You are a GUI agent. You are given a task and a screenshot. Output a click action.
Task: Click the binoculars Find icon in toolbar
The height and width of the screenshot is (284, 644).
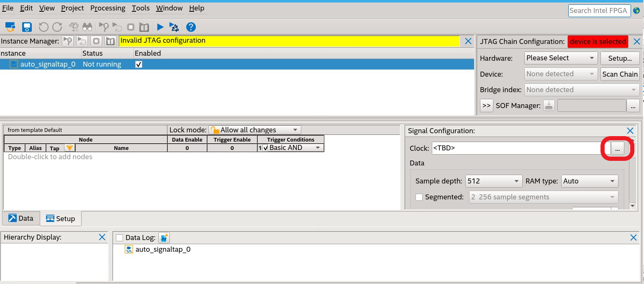[x=87, y=27]
